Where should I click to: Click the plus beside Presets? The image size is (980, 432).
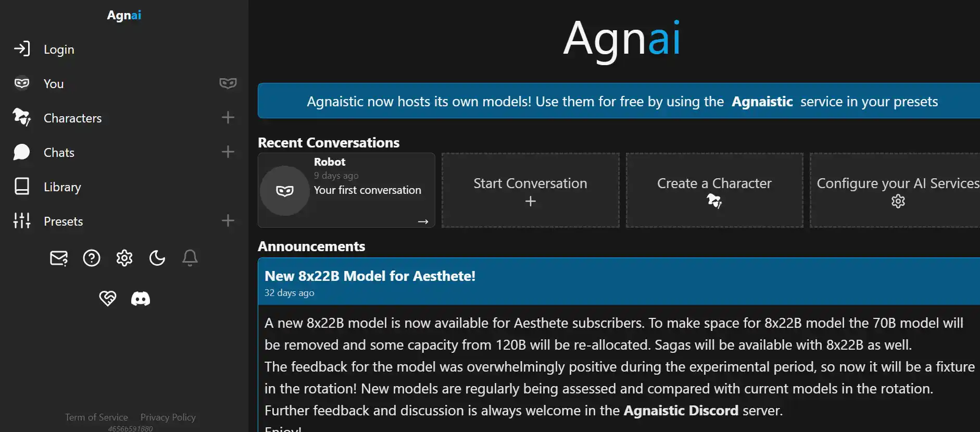pyautogui.click(x=228, y=220)
